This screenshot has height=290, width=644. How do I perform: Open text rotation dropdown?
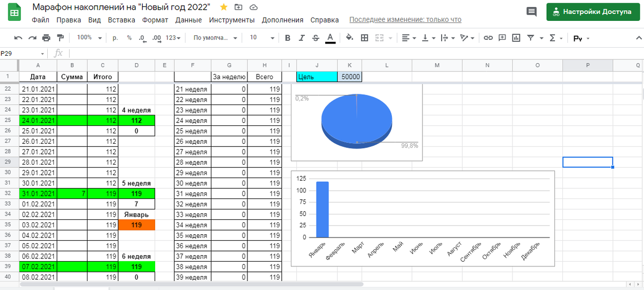[467, 38]
